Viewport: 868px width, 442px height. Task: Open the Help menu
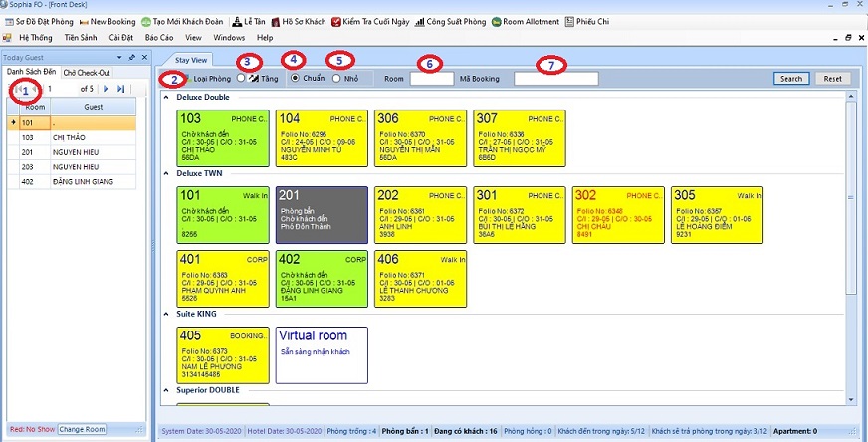pos(265,38)
